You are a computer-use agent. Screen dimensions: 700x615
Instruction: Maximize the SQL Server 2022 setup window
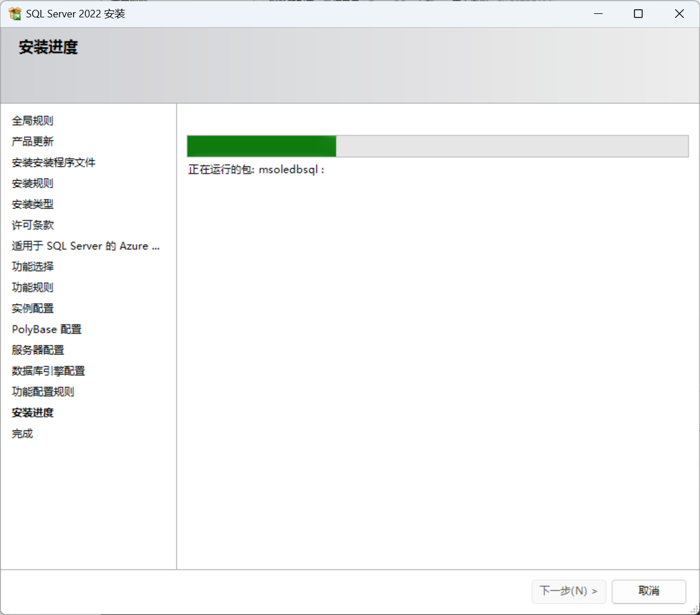click(638, 13)
